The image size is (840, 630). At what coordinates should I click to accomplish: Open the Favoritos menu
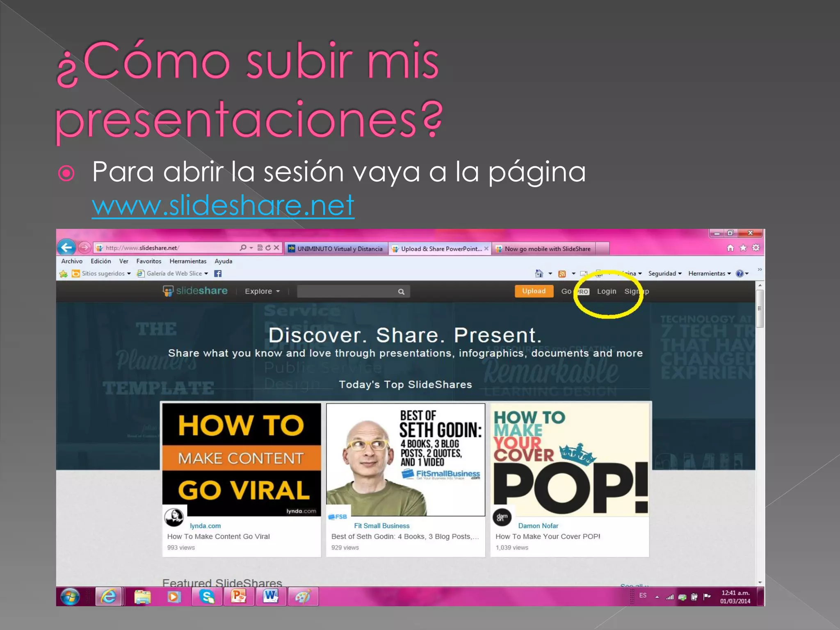pos(149,261)
